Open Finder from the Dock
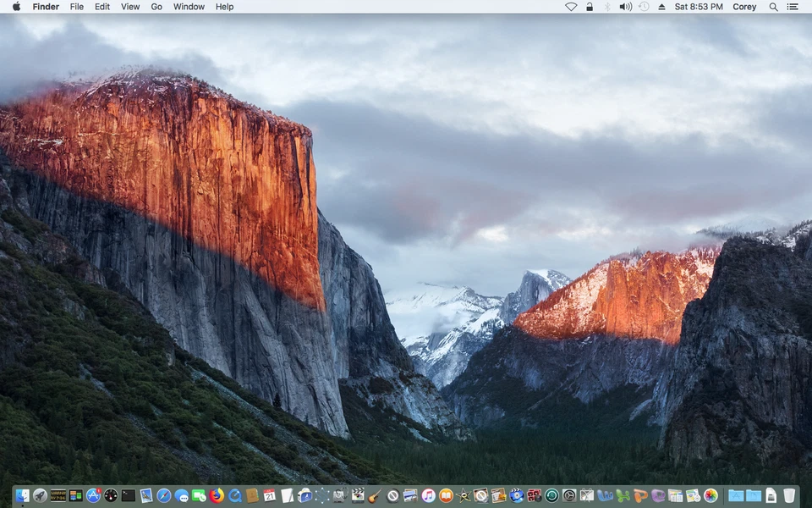This screenshot has height=508, width=812. tap(21, 495)
